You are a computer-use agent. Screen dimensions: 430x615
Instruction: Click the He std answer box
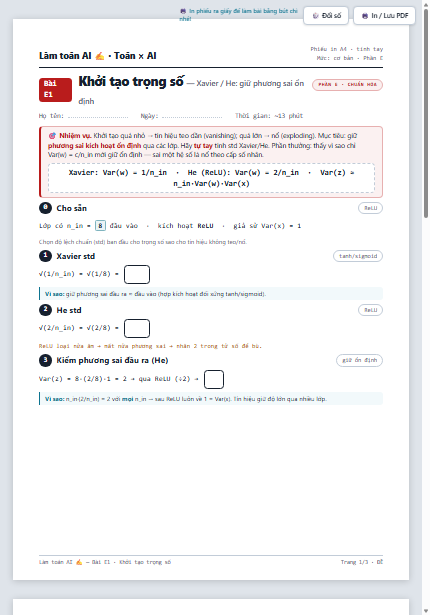point(137,328)
